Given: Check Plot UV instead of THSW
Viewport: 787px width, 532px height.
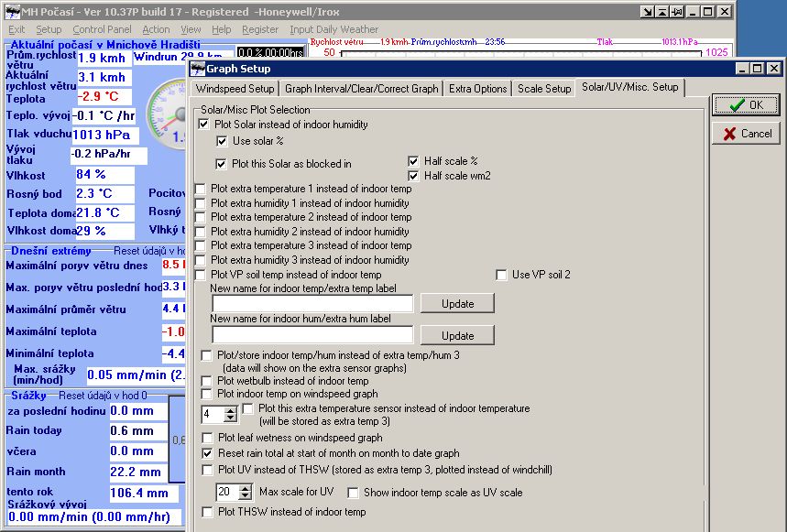Looking at the screenshot, I should 207,470.
